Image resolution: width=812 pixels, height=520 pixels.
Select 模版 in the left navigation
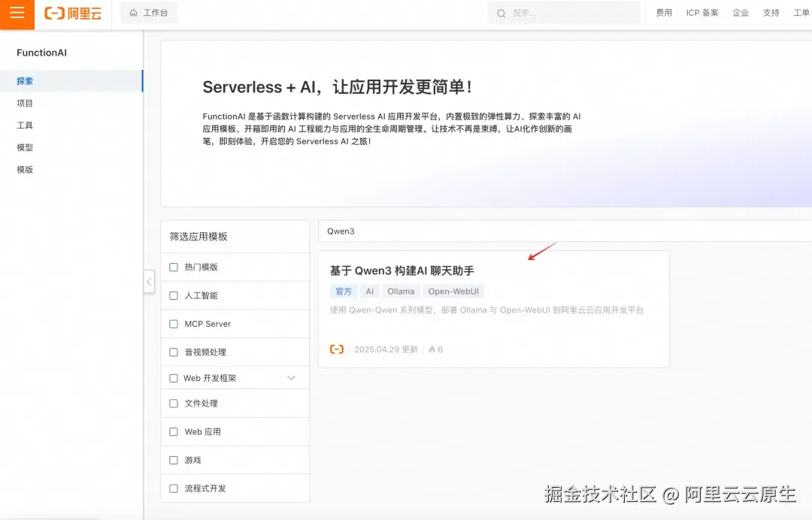pyautogui.click(x=24, y=169)
